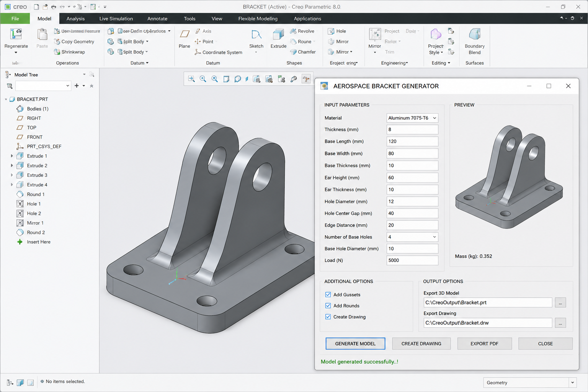Click the Thickness (mm) input field
The height and width of the screenshot is (392, 588).
[x=412, y=129]
